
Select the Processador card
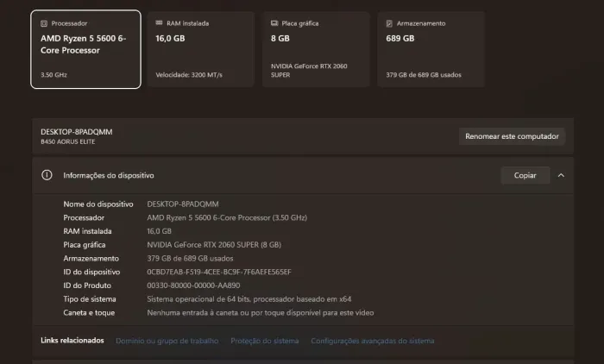click(x=85, y=49)
